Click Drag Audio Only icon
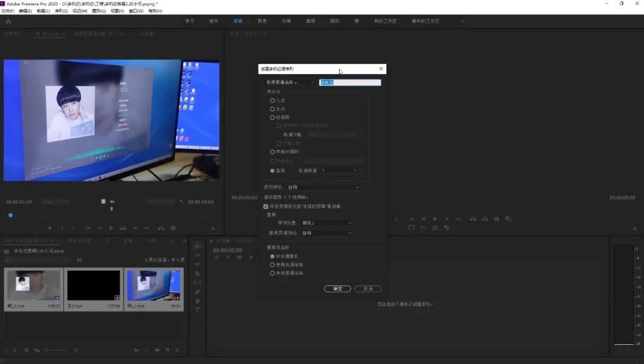 112,201
